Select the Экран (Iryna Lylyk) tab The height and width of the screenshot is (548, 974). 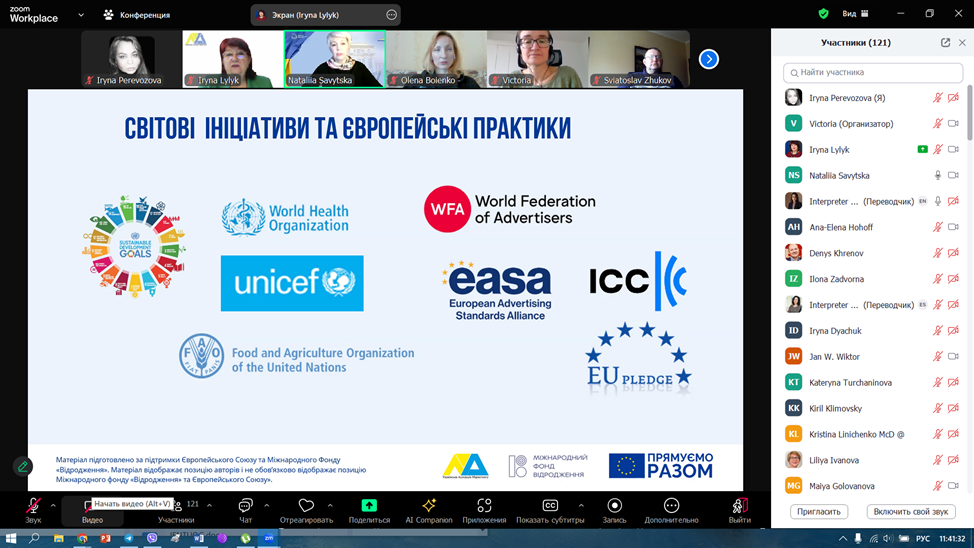tap(325, 14)
